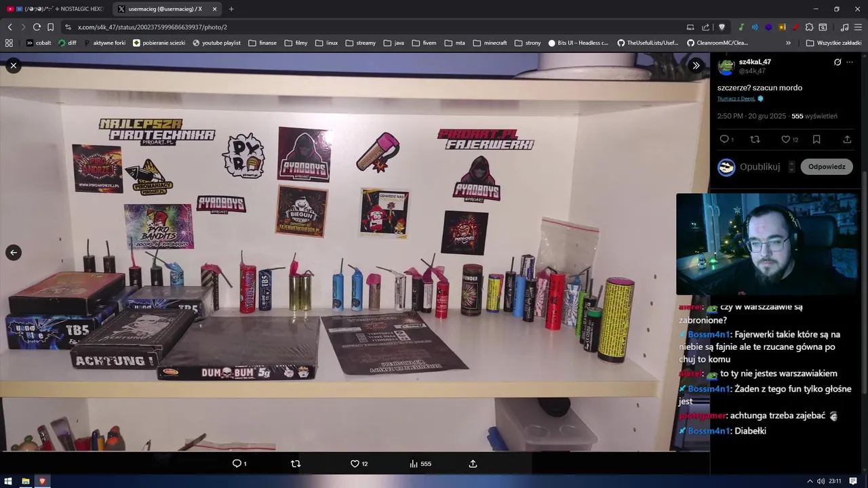Go back in browser history
This screenshot has width=868, height=488.
coord(9,27)
